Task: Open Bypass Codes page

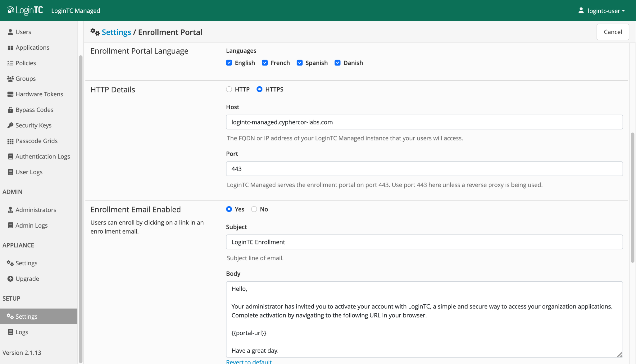Action: (x=34, y=110)
